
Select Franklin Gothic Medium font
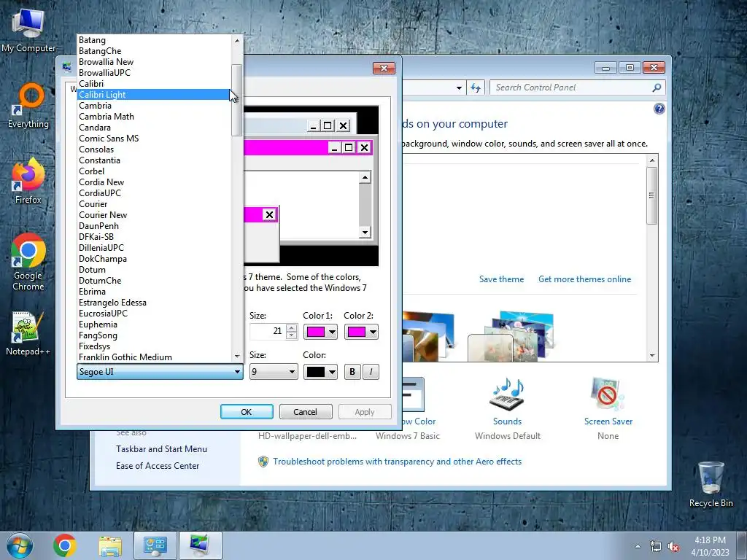153,357
